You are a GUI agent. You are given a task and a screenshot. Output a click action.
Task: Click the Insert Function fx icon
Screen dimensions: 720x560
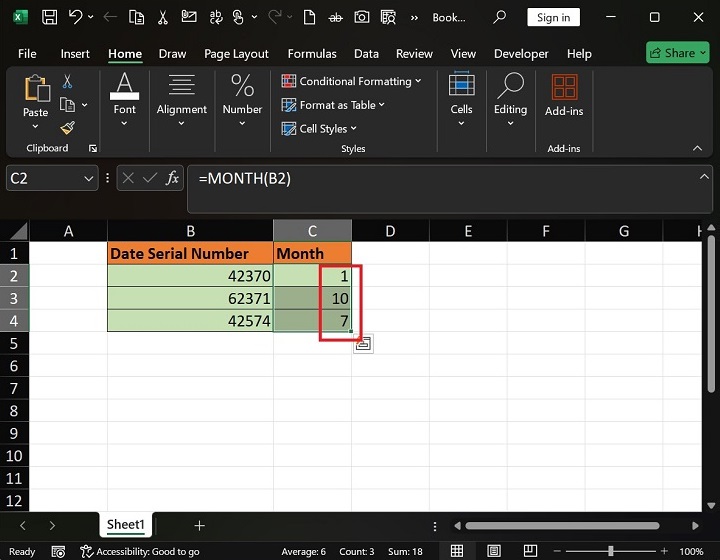coord(172,178)
